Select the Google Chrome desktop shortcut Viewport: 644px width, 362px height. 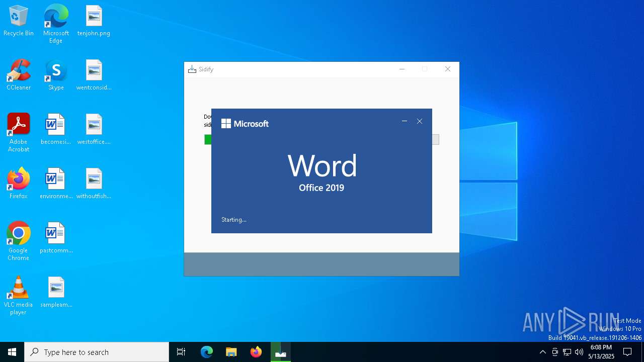point(19,241)
